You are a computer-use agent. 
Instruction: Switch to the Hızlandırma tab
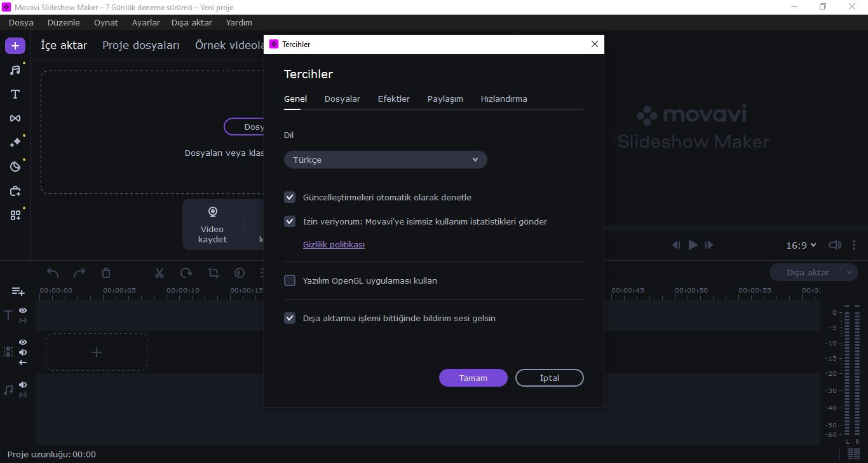[x=504, y=99]
